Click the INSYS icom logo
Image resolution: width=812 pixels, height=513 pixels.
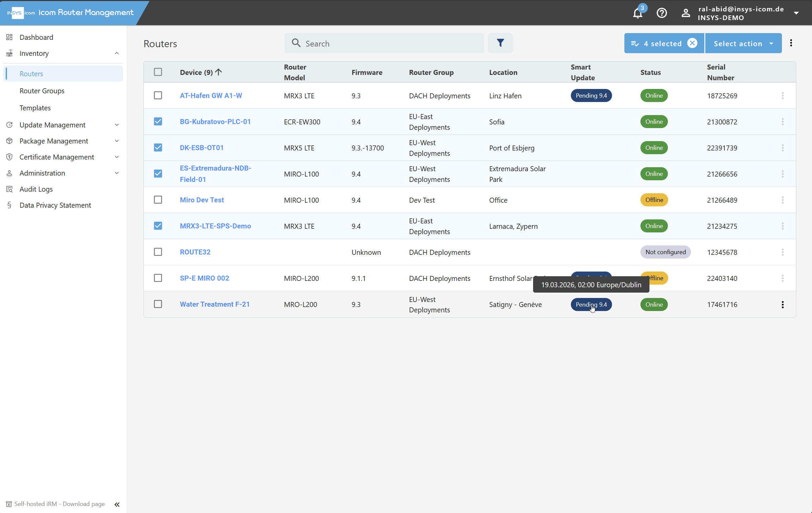coord(21,13)
